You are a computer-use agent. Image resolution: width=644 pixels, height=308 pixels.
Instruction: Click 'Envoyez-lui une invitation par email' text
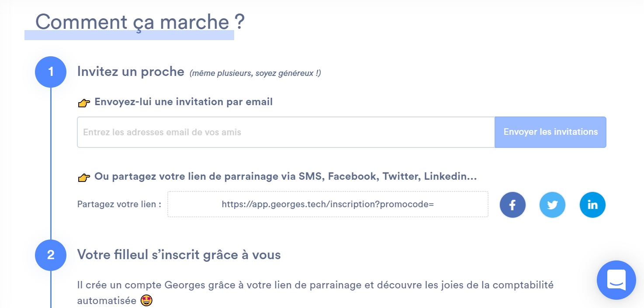coord(184,102)
